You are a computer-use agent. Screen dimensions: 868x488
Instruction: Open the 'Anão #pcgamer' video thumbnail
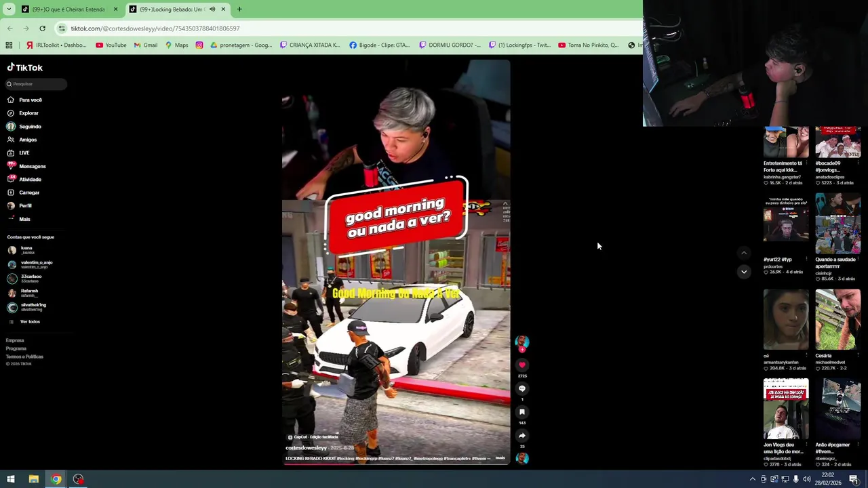838,409
